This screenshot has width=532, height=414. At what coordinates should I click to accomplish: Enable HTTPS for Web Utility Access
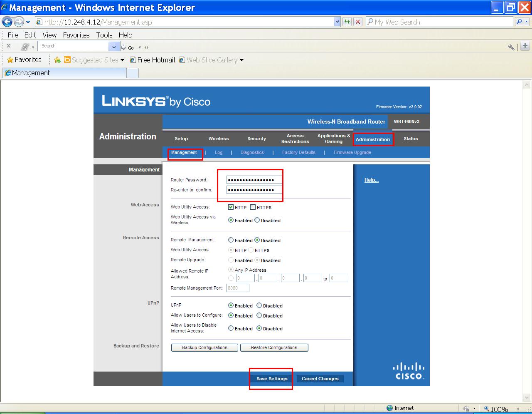(x=253, y=207)
